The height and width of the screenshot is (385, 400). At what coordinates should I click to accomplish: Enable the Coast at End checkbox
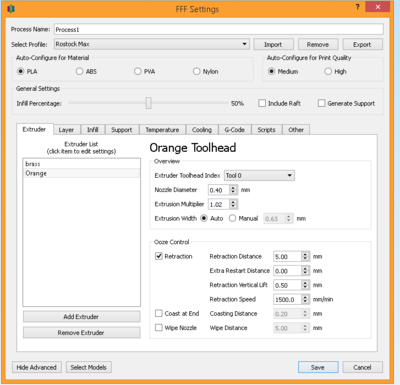[x=159, y=313]
